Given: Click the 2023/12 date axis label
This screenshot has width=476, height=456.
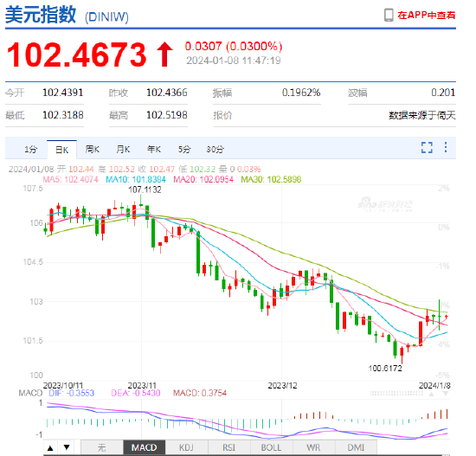Looking at the screenshot, I should click(282, 386).
